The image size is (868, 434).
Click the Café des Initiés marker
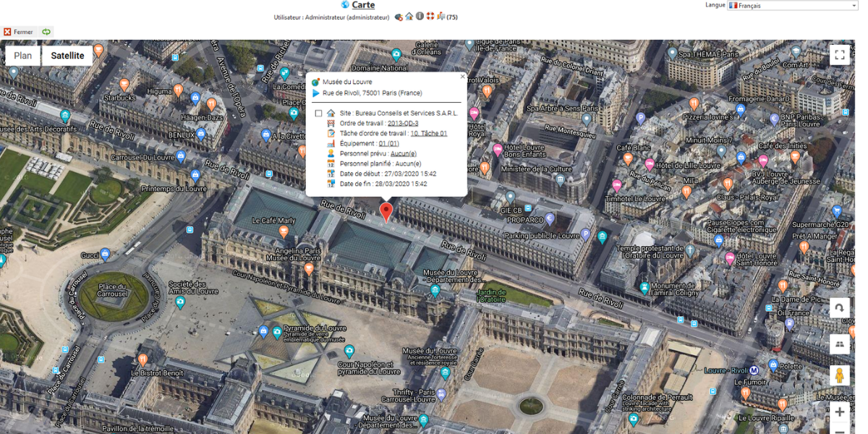[795, 156]
